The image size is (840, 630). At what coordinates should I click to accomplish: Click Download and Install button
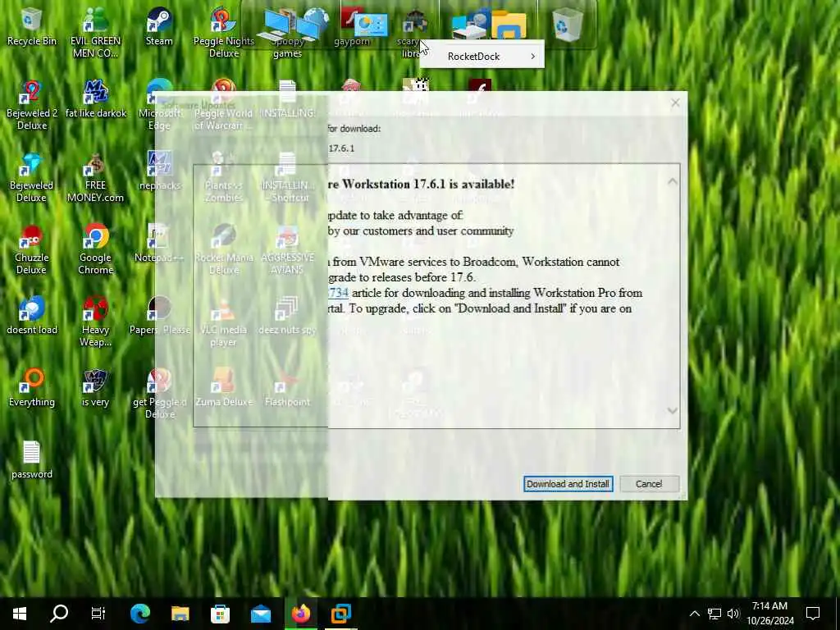pyautogui.click(x=568, y=484)
